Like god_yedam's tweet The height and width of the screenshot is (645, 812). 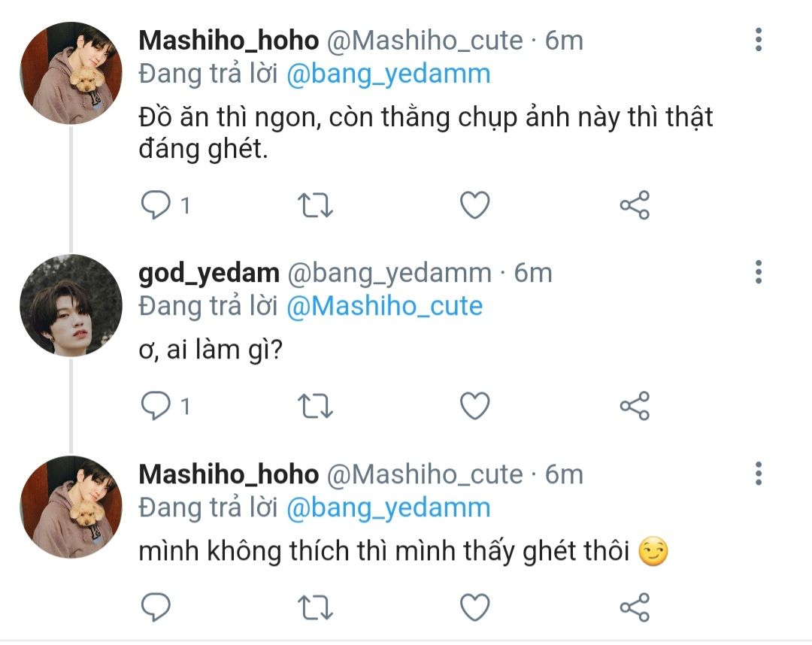tap(474, 406)
